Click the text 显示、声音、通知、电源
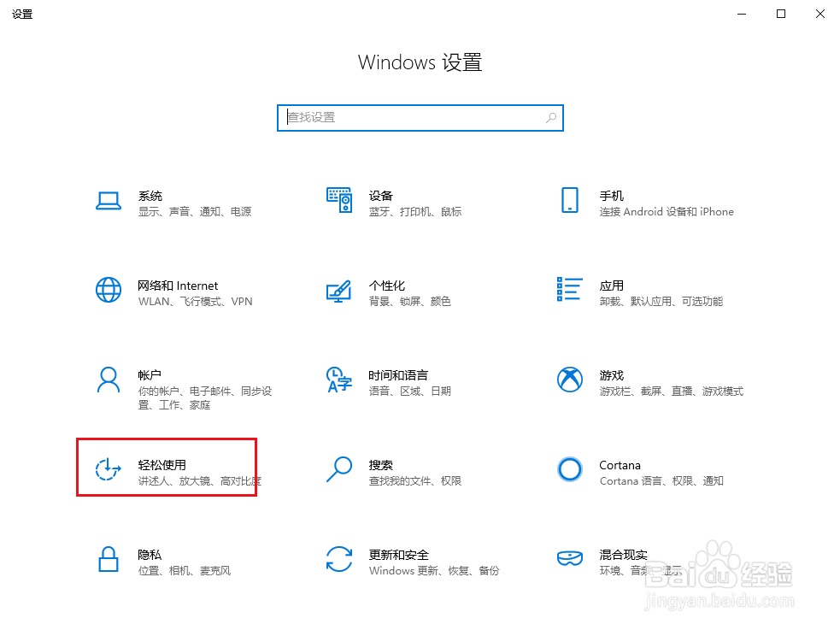The image size is (840, 630). (x=195, y=212)
